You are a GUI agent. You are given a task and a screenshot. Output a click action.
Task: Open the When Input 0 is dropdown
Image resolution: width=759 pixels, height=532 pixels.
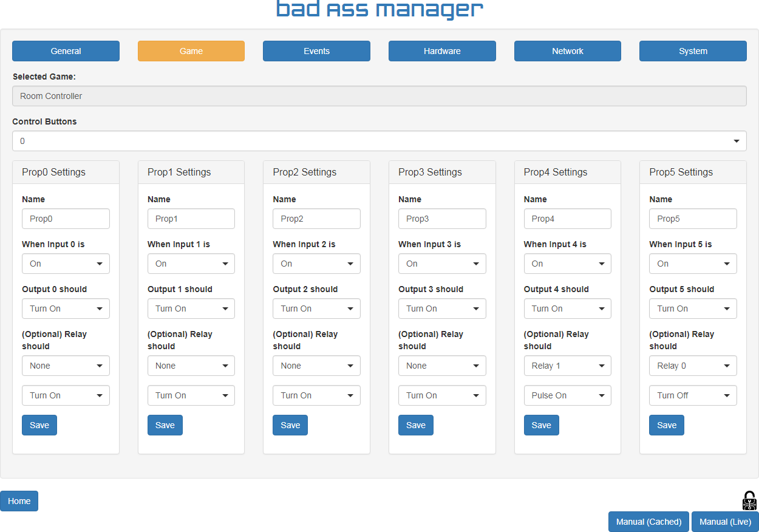pos(66,264)
